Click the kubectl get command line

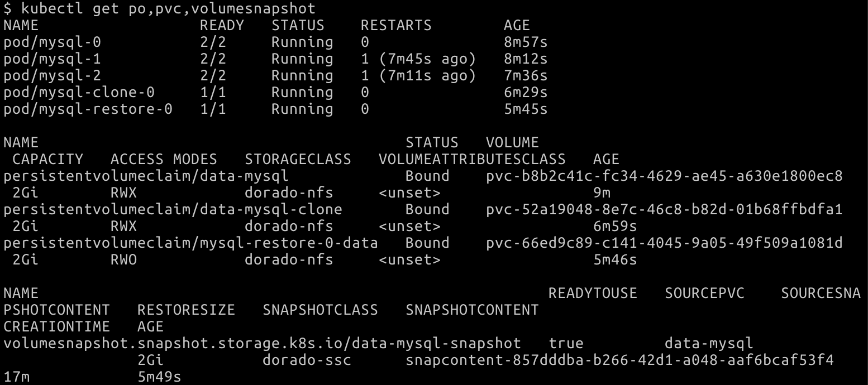click(159, 8)
